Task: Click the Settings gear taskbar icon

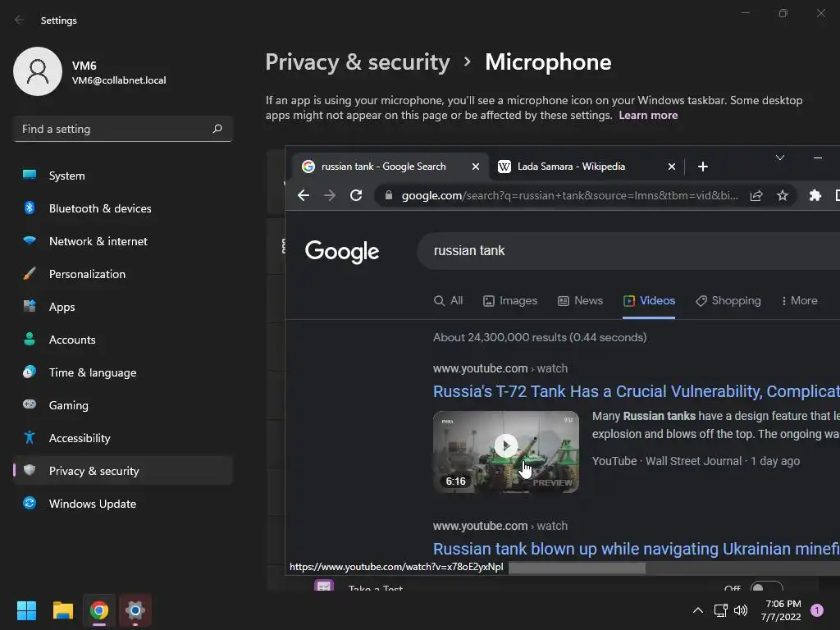Action: coord(135,610)
